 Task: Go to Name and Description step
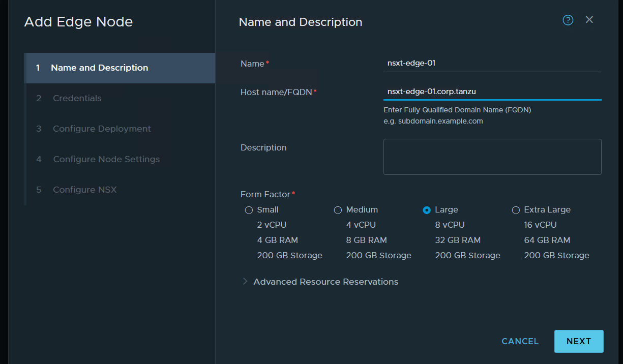pos(100,68)
